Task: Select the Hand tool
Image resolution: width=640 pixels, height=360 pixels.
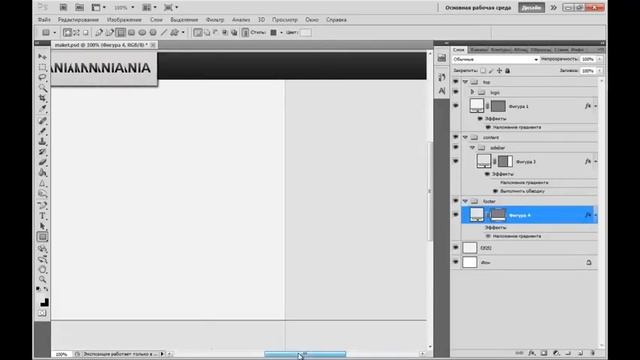Action: coord(42,269)
